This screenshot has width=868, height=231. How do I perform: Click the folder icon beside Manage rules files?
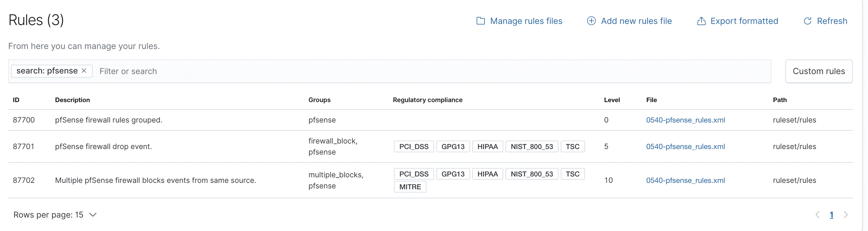(x=480, y=21)
